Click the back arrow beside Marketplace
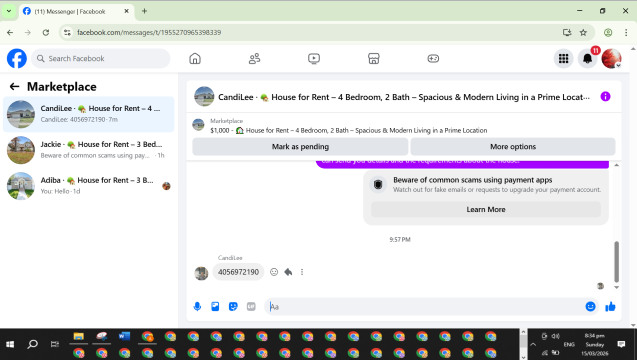The width and height of the screenshot is (637, 360). click(14, 87)
